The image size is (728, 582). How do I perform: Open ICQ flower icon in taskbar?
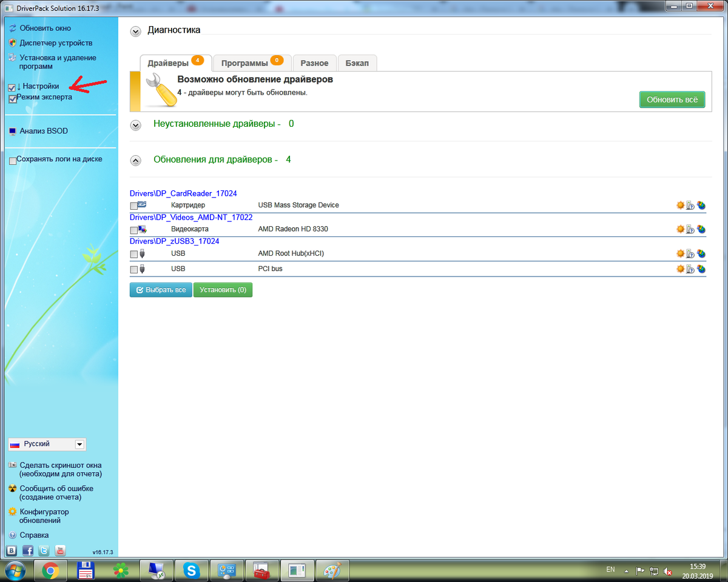coord(121,570)
